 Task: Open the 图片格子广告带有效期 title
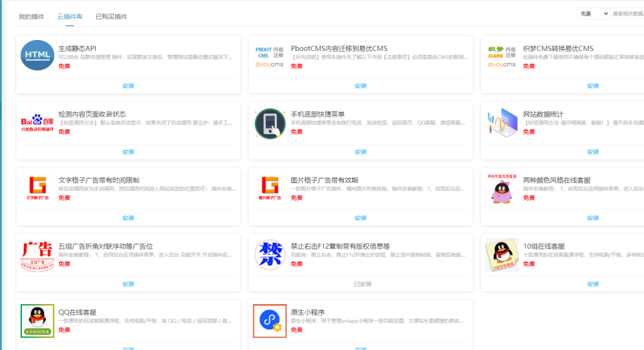(x=325, y=180)
